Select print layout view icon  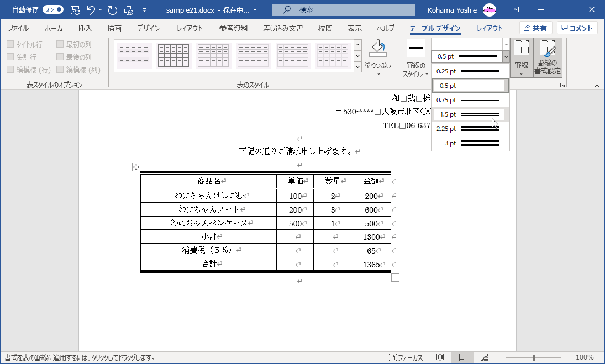462,357
